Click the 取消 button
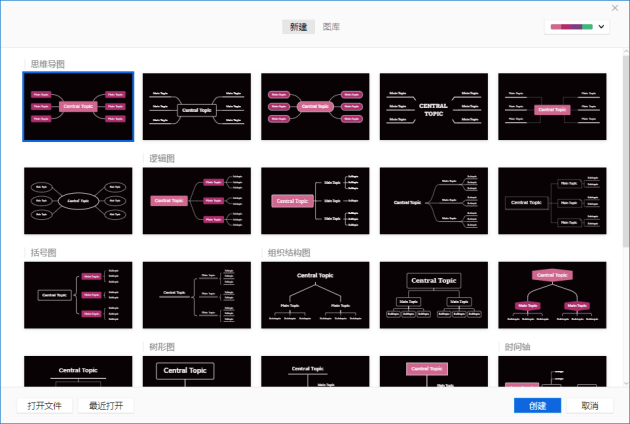Image resolution: width=630 pixels, height=424 pixels. click(589, 405)
